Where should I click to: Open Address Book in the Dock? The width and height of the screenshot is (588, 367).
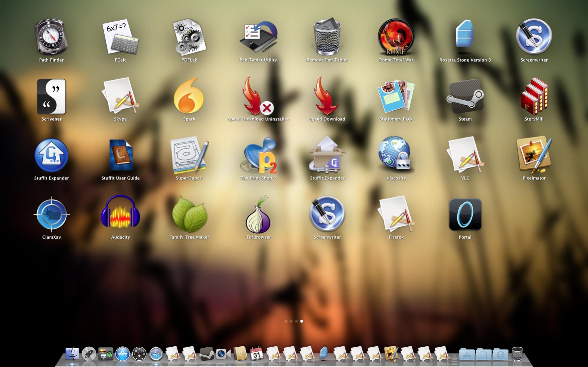pyautogui.click(x=240, y=354)
